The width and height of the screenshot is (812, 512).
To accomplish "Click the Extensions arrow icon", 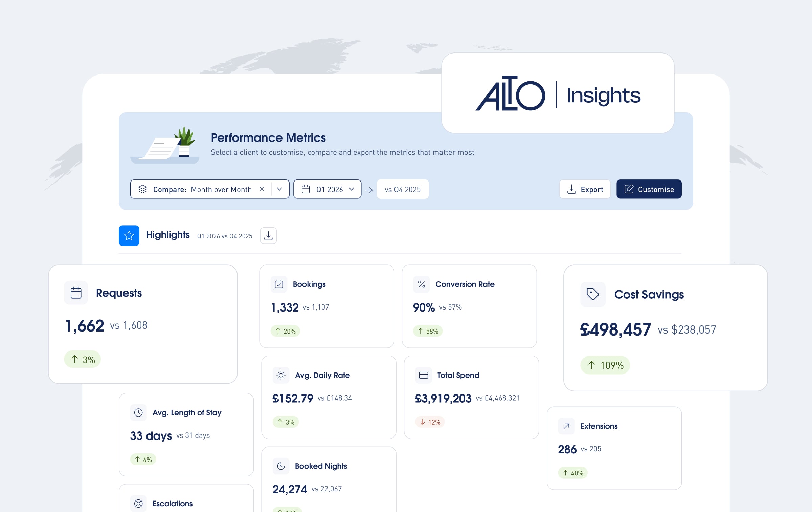I will (566, 426).
